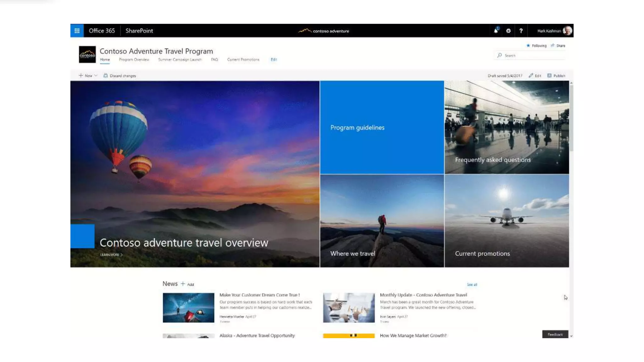Click the Contoso site logo
The height and width of the screenshot is (362, 644).
[x=87, y=54]
